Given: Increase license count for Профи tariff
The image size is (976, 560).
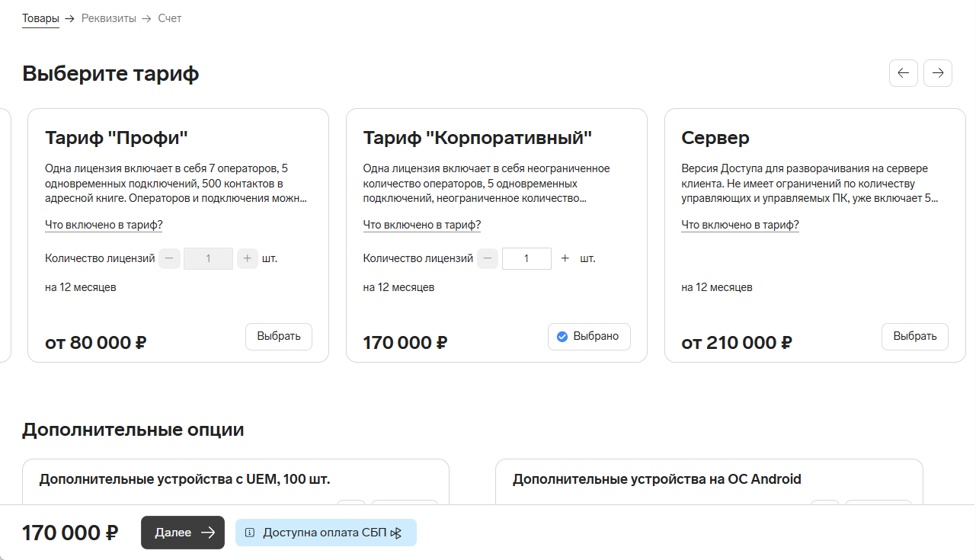Looking at the screenshot, I should [x=247, y=258].
